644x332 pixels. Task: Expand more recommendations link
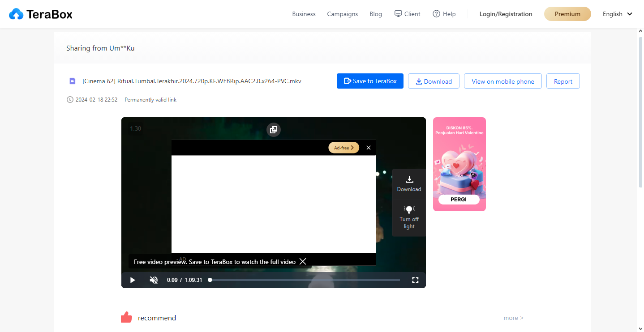tap(513, 318)
